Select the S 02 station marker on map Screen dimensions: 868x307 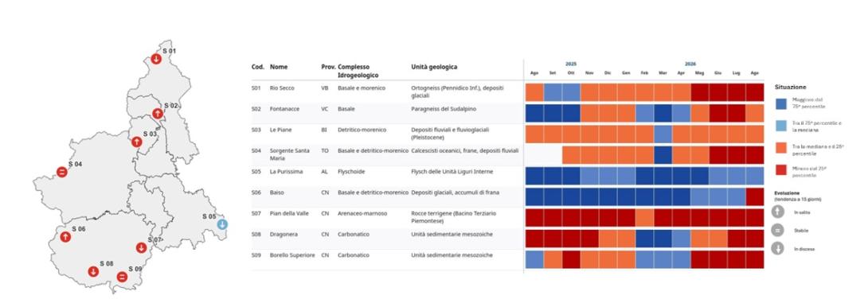point(157,114)
